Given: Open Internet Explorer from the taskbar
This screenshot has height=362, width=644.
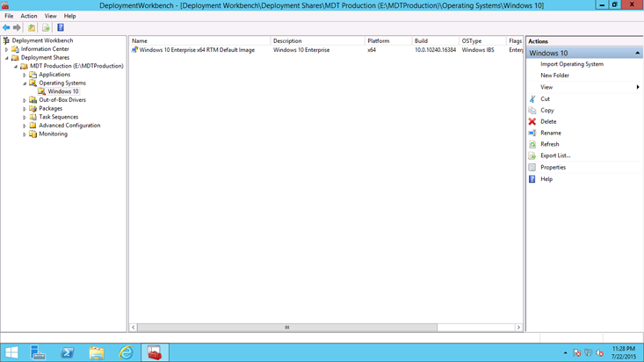Looking at the screenshot, I should click(x=126, y=352).
